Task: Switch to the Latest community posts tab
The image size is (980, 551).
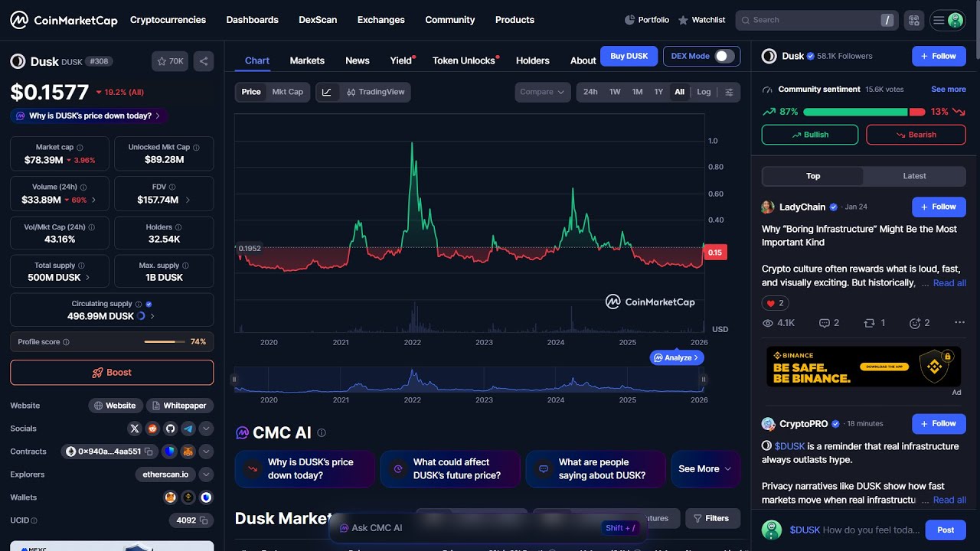Action: pos(914,176)
